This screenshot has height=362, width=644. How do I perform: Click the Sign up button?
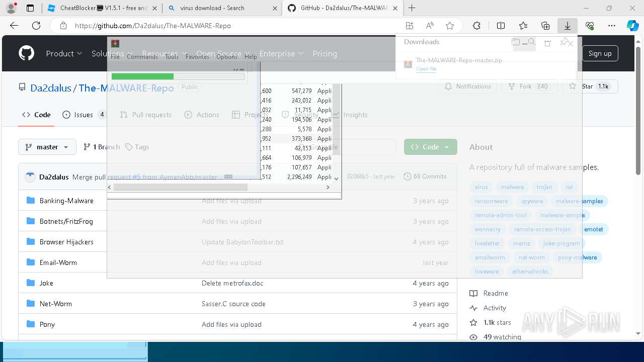click(600, 53)
